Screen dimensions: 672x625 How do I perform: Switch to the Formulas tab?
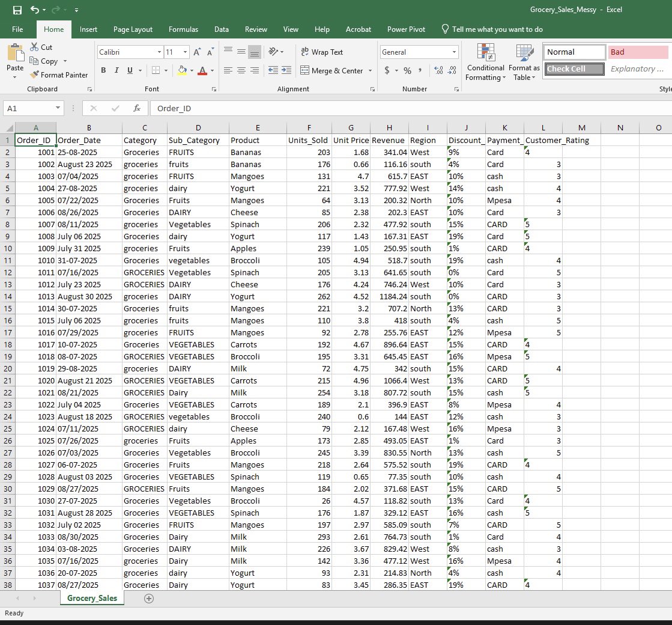(183, 29)
